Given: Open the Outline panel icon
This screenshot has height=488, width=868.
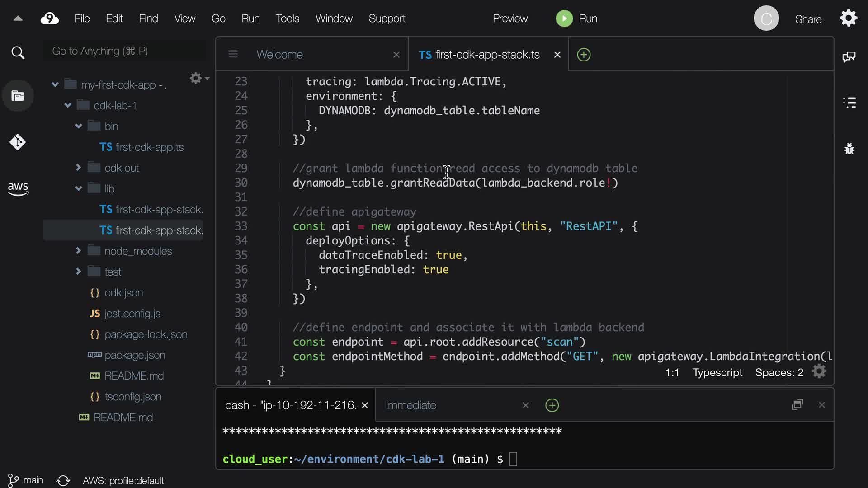Looking at the screenshot, I should coord(849,103).
